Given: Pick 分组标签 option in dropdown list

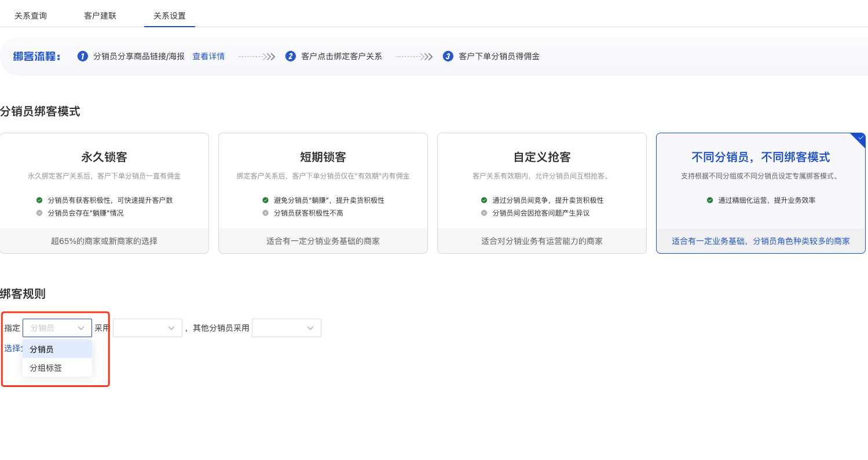Looking at the screenshot, I should [x=57, y=367].
